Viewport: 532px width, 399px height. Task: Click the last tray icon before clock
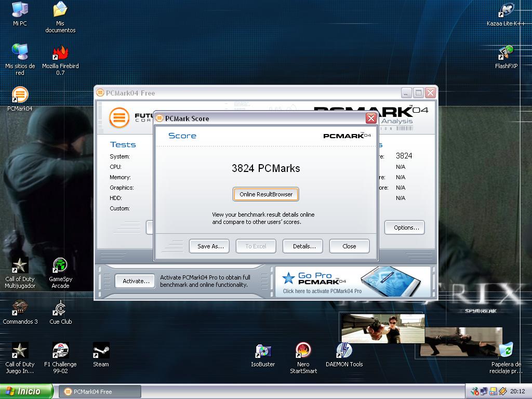point(502,392)
